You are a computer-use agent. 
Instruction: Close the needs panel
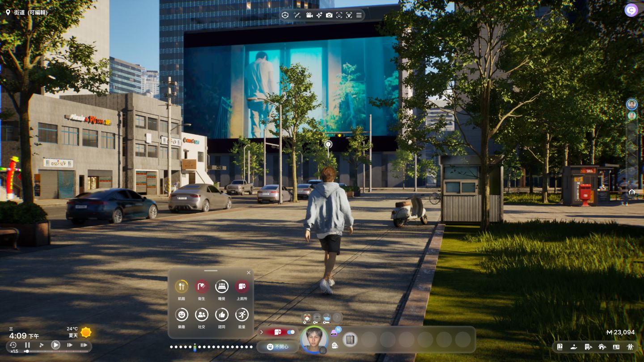249,273
